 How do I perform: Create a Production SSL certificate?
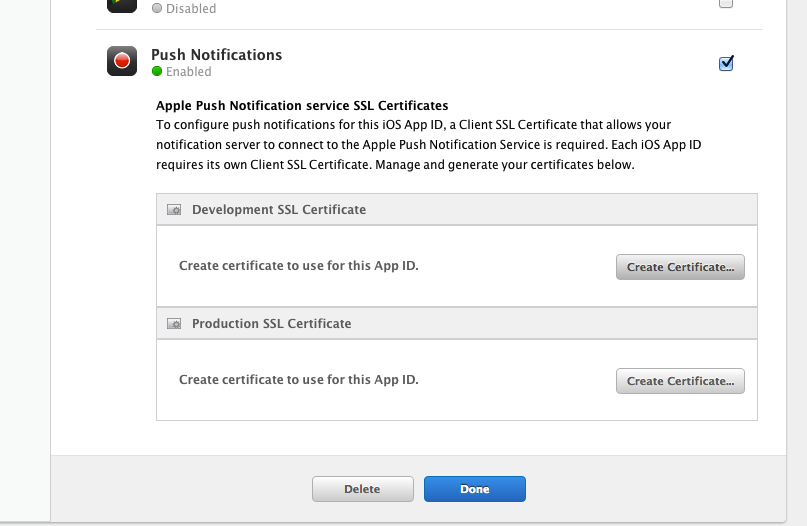tap(680, 381)
